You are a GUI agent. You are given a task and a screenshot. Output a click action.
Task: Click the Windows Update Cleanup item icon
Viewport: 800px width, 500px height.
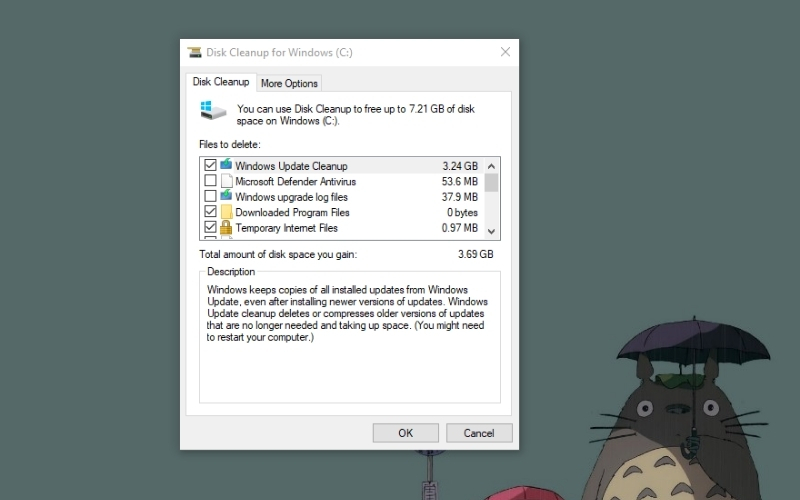click(x=226, y=165)
